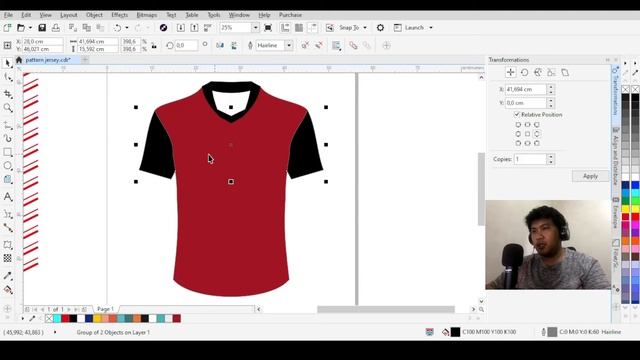Select top-center anchor point
640x360 pixels.
point(527,124)
